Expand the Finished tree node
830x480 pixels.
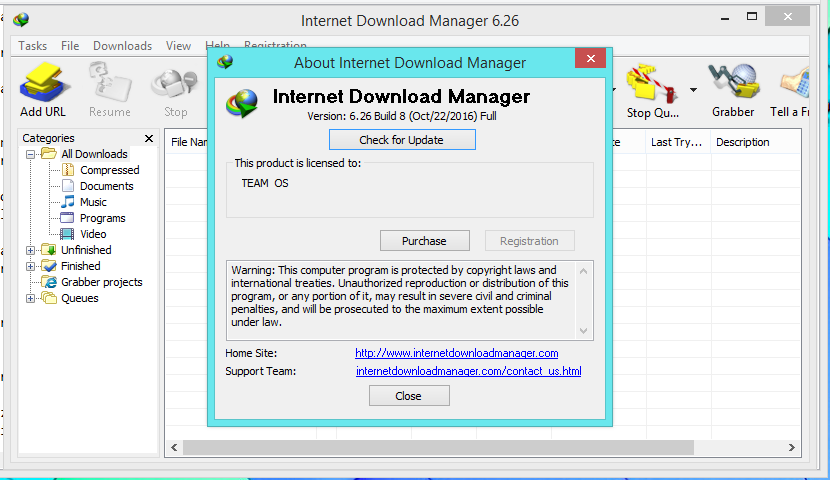[x=30, y=266]
